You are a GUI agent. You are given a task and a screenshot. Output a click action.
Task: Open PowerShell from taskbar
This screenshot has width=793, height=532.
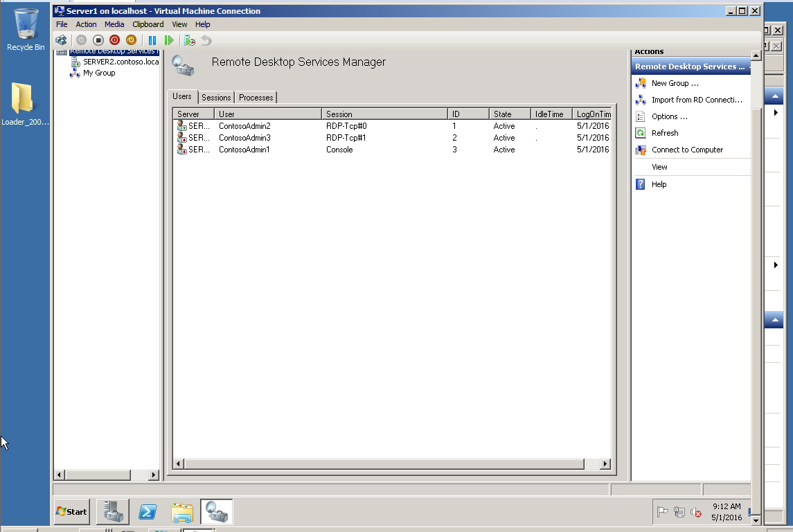(x=148, y=512)
